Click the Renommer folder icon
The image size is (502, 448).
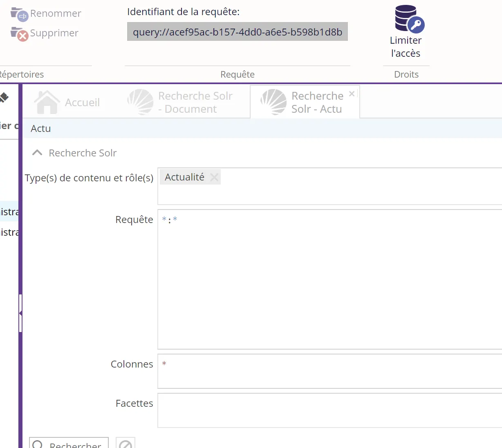[19, 13]
